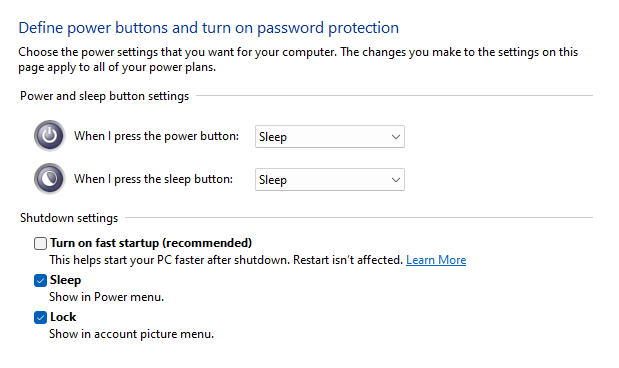
Task: Click the 'Show in account picture menu.' text
Action: pyautogui.click(x=131, y=334)
